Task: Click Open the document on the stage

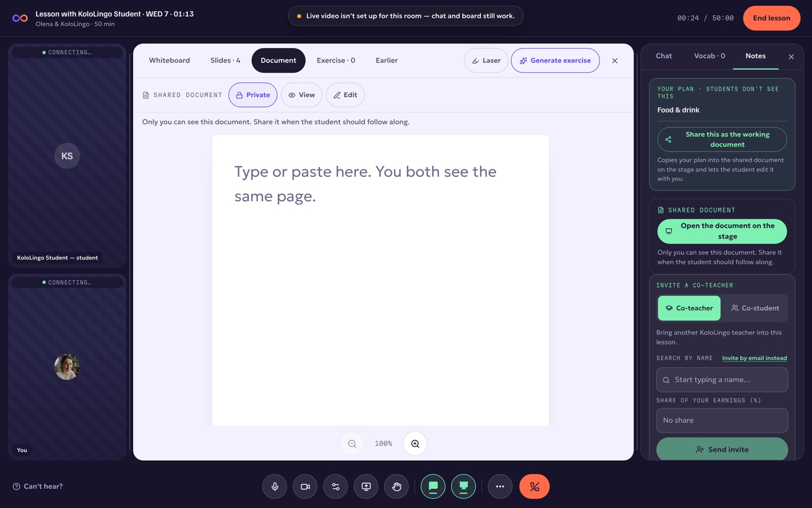Action: (x=722, y=231)
